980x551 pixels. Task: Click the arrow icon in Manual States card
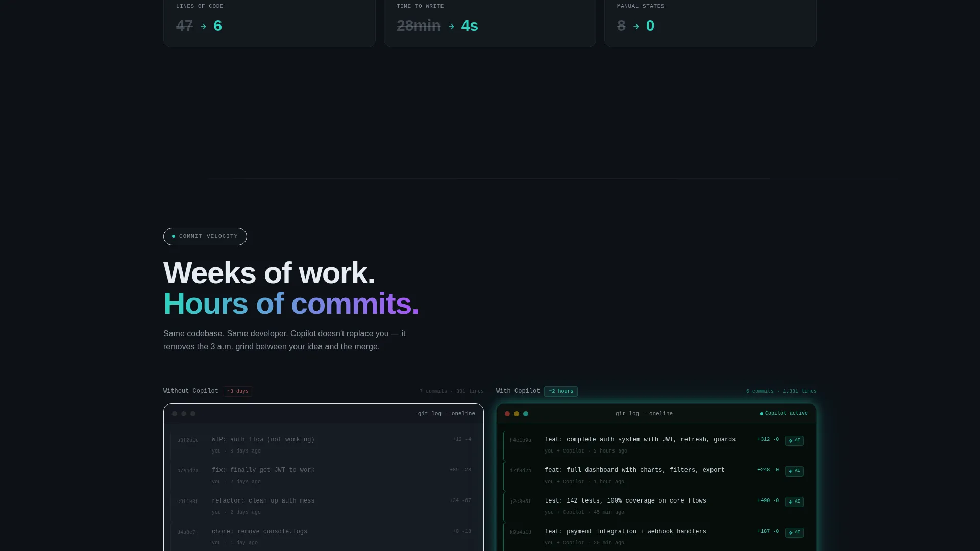tap(636, 27)
